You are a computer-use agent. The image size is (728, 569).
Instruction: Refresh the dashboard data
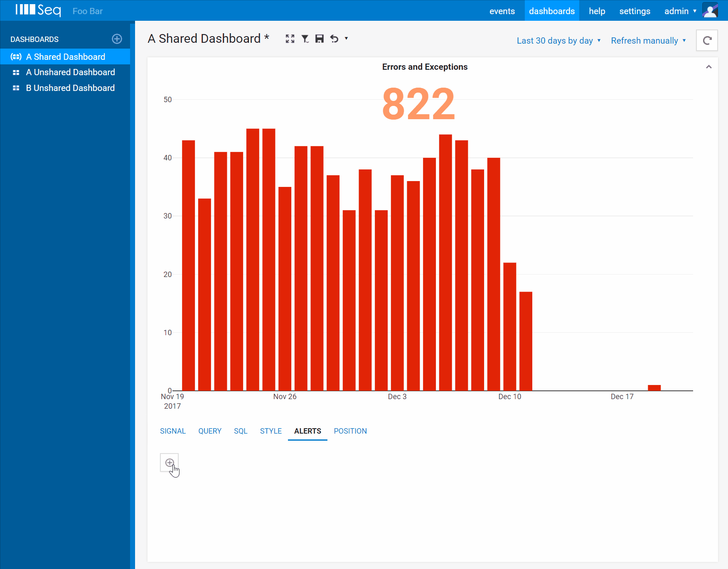707,40
